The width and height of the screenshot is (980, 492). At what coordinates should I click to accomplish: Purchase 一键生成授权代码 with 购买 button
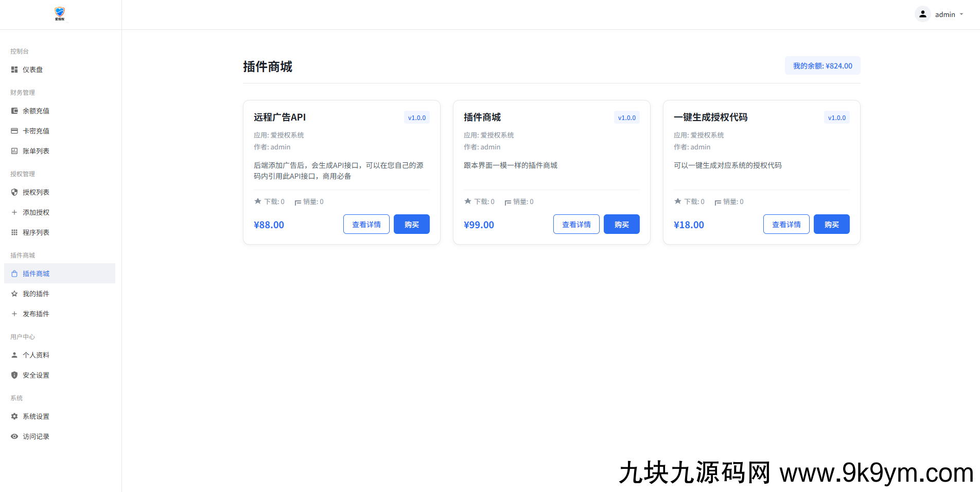click(x=831, y=224)
